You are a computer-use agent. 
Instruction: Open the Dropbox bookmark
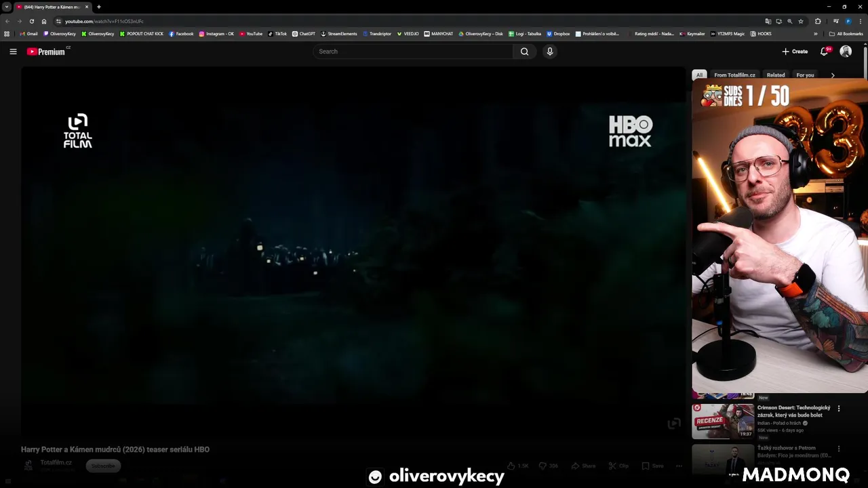[x=558, y=33]
